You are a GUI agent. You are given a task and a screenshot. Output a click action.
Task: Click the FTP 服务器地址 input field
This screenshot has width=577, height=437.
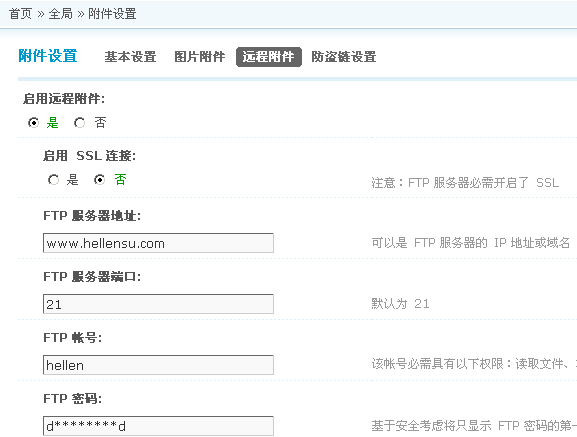158,243
